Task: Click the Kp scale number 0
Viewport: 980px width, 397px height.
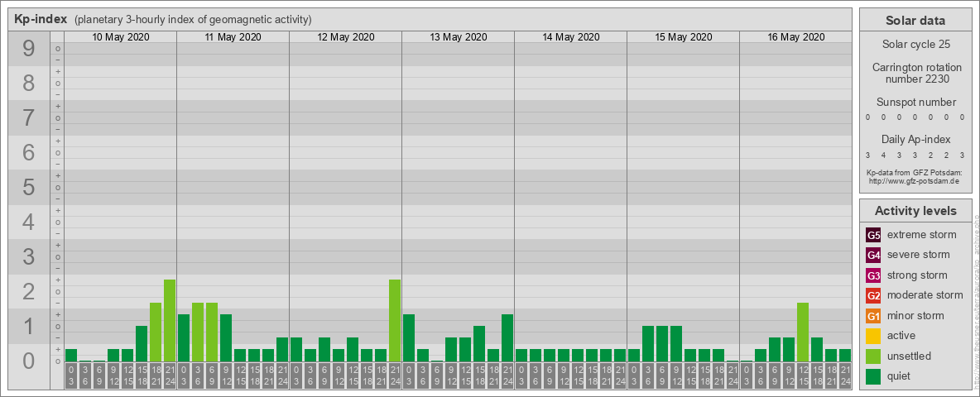Action: coord(29,361)
